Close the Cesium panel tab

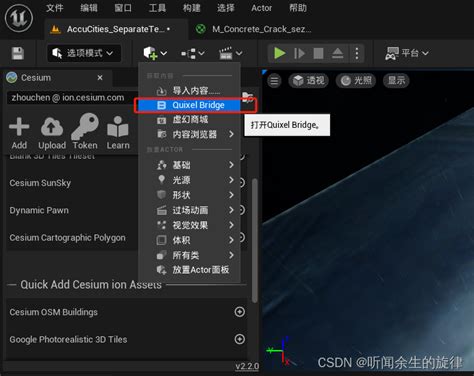(100, 78)
